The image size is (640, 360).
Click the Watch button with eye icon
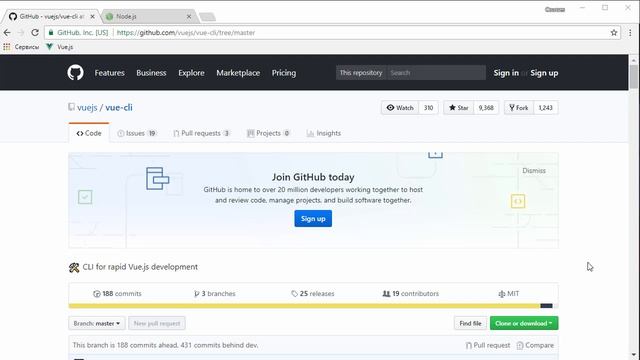coord(400,108)
